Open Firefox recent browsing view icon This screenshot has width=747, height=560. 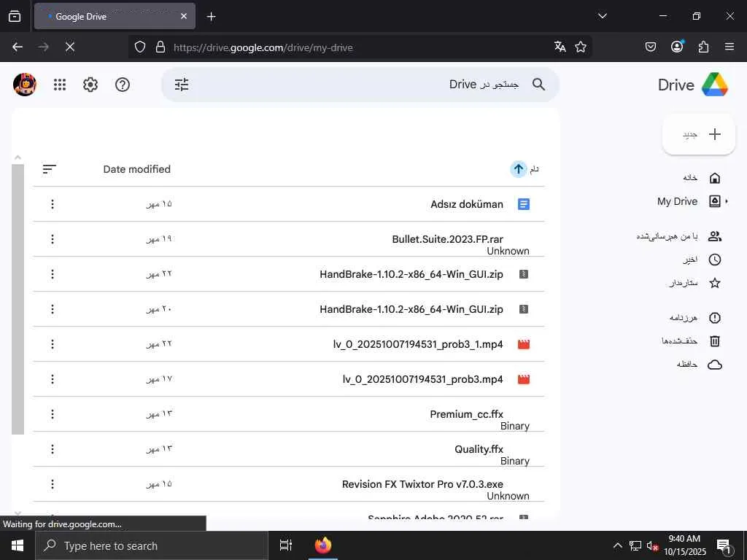(x=15, y=16)
